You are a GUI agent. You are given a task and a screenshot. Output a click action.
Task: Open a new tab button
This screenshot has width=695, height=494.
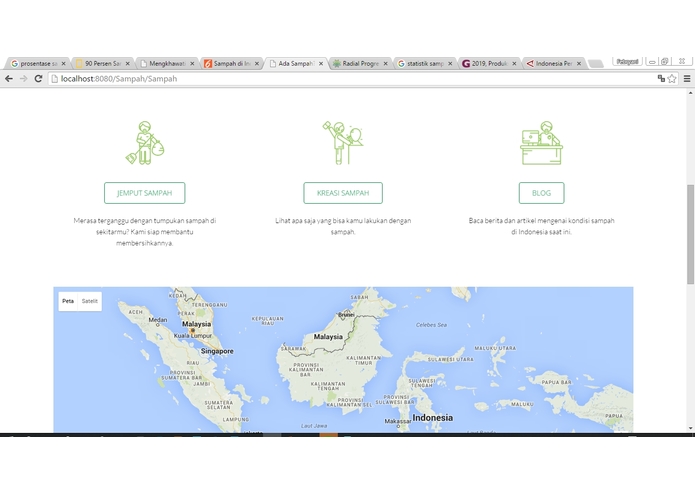[x=596, y=64]
